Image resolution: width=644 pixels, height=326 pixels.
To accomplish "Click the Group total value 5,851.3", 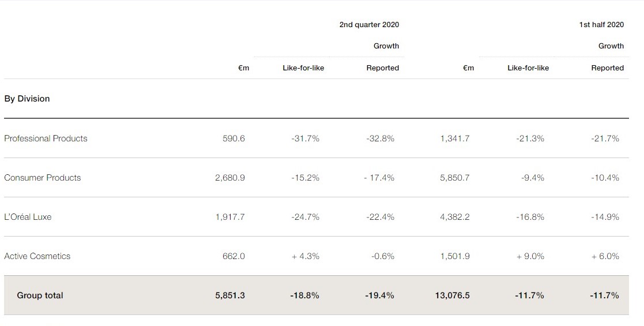I will pos(229,295).
